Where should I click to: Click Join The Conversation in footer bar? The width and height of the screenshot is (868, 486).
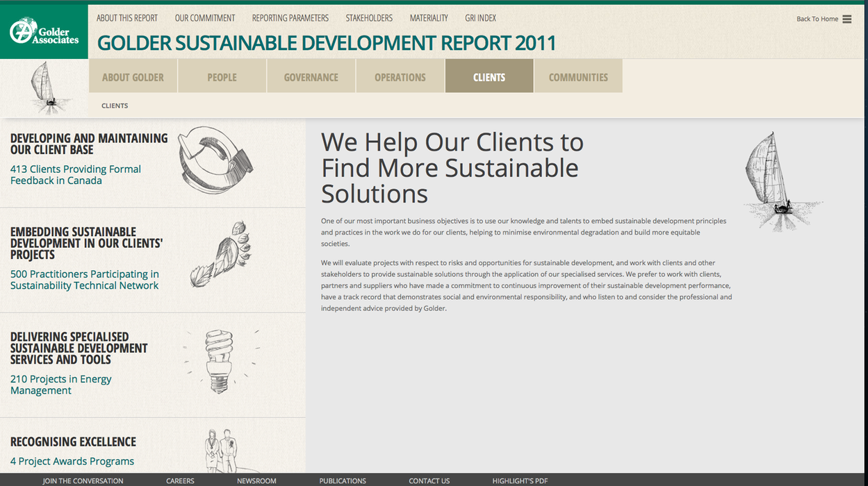click(83, 480)
